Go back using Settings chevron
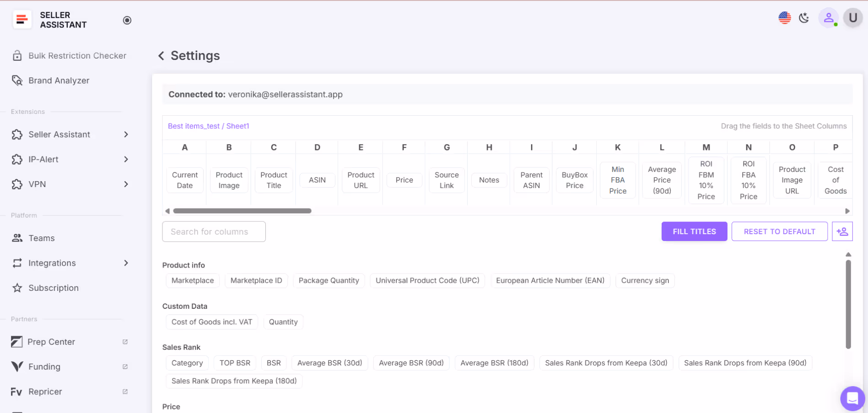 tap(161, 56)
